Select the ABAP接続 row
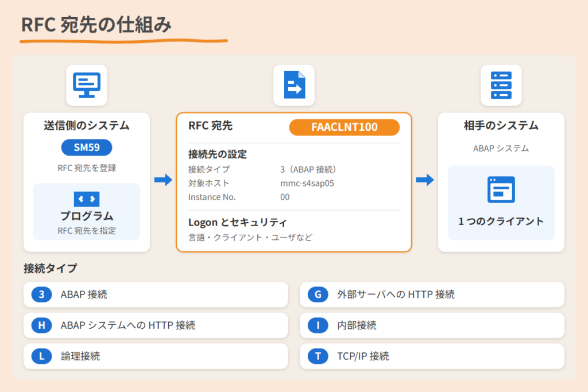 pyautogui.click(x=156, y=294)
